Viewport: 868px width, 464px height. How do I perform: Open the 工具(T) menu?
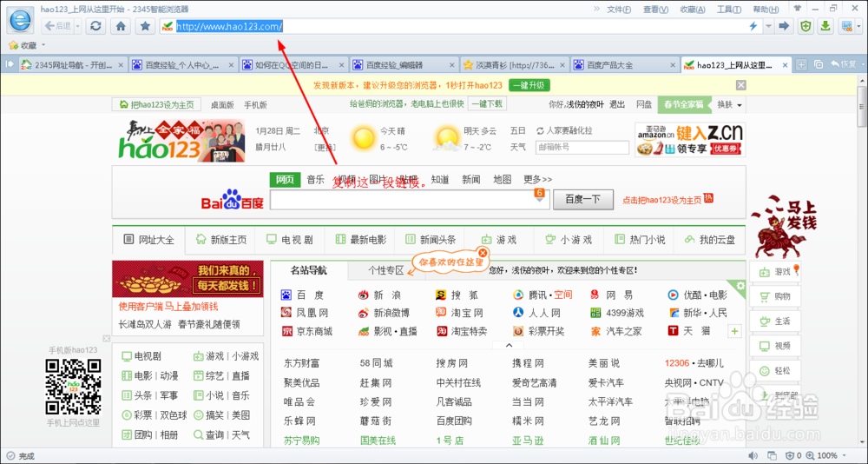click(728, 10)
